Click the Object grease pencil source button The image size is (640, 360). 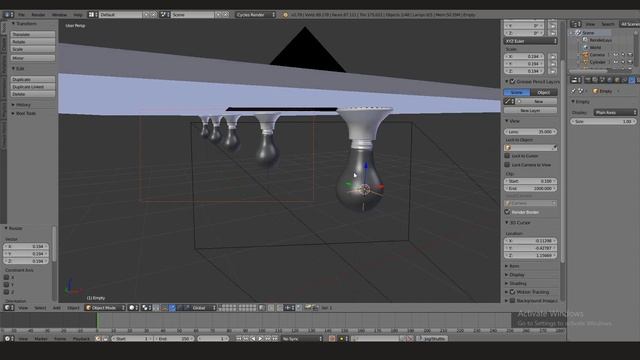pyautogui.click(x=544, y=92)
